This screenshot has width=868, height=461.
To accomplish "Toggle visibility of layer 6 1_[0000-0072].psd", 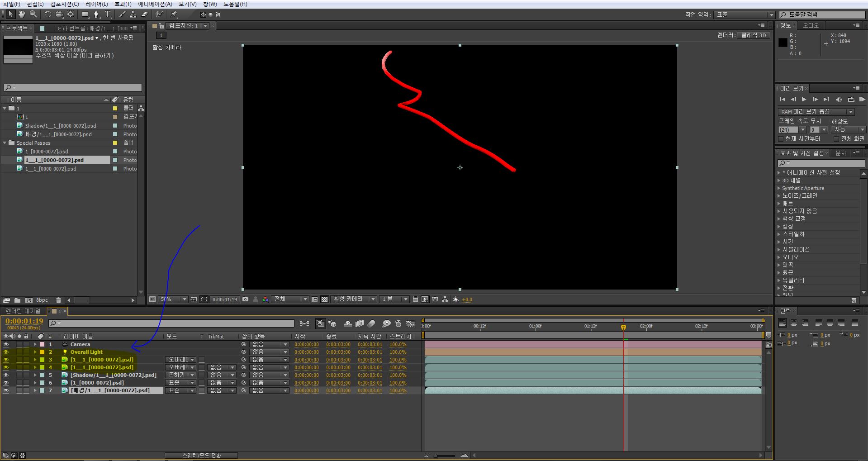I will tap(6, 383).
